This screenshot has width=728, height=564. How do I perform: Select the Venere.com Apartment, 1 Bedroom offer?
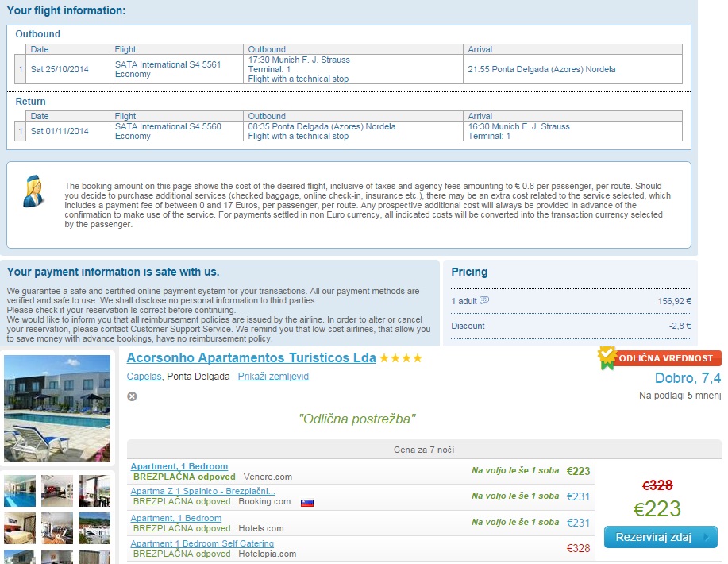tap(179, 466)
